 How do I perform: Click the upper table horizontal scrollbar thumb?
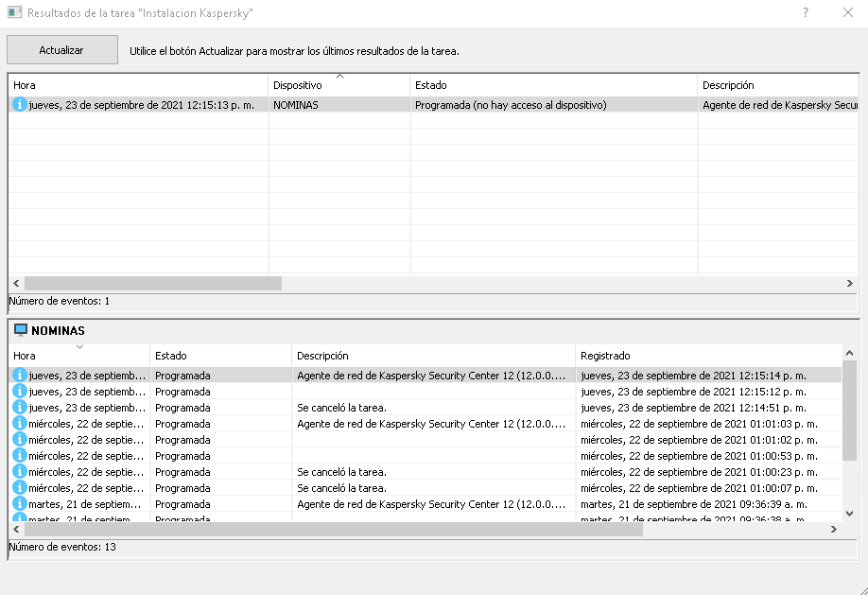point(153,283)
